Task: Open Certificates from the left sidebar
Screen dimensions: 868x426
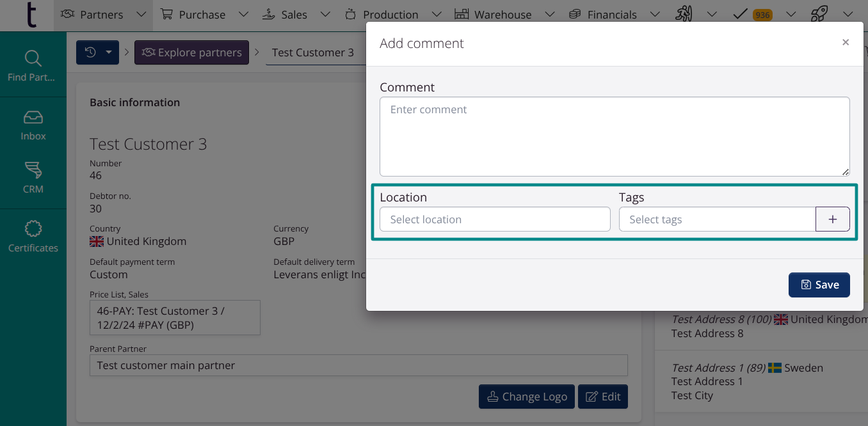Action: click(x=33, y=235)
